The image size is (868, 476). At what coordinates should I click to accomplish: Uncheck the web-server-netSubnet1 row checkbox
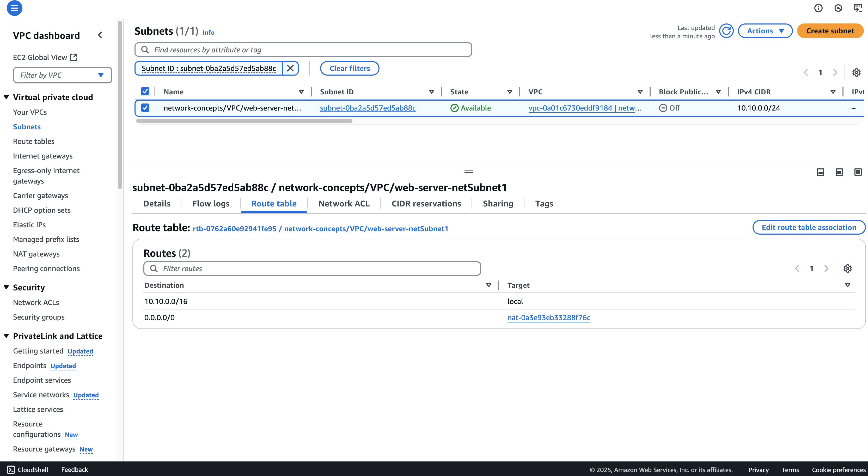point(145,108)
